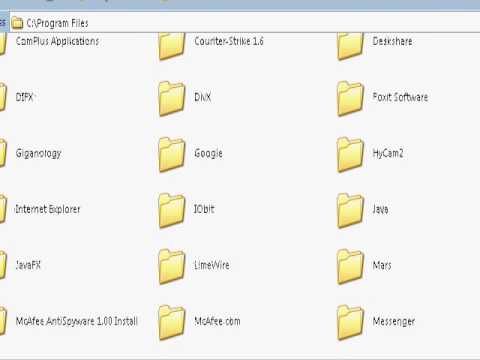
Task: Click the Mars folder label
Action: point(382,265)
